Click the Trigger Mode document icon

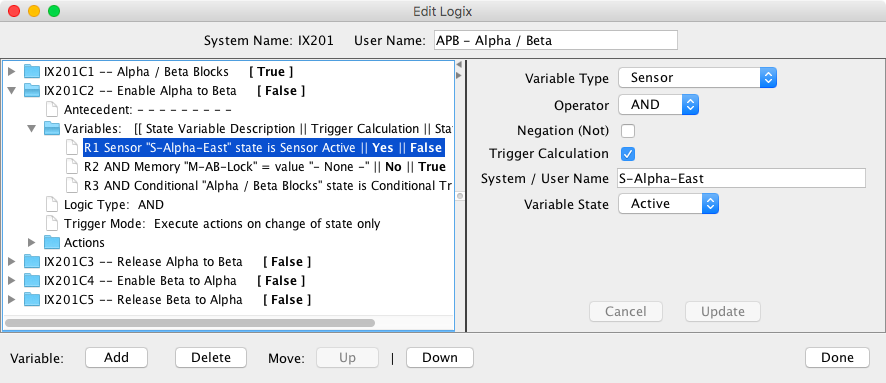click(52, 224)
